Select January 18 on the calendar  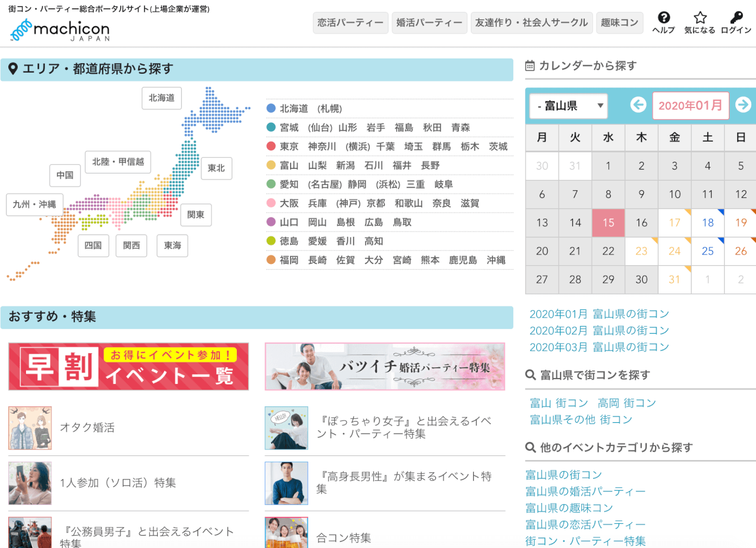pos(708,223)
